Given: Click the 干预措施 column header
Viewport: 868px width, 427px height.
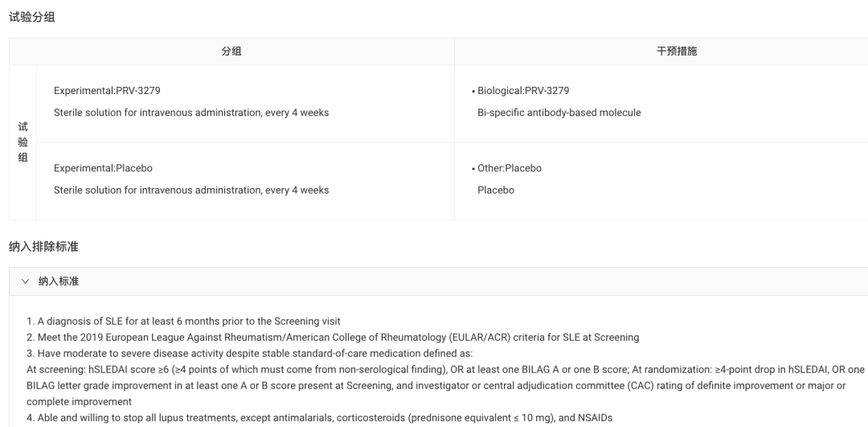Looking at the screenshot, I should point(677,51).
